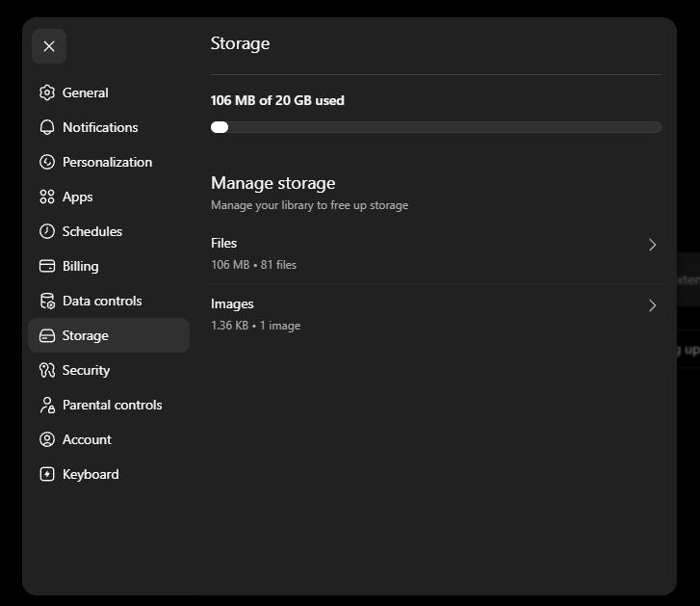700x606 pixels.
Task: Expand Images row chevron arrow
Action: coord(652,305)
